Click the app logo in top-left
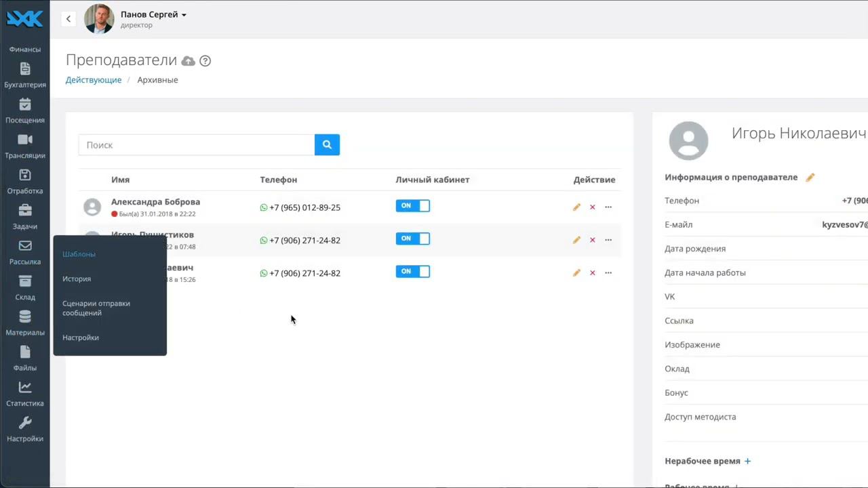 click(24, 19)
